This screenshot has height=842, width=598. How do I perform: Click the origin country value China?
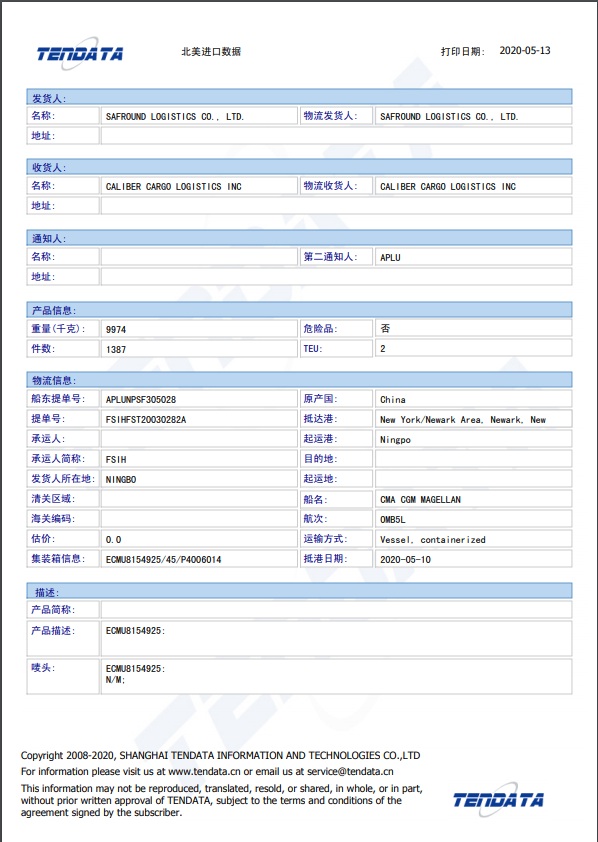pyautogui.click(x=392, y=400)
